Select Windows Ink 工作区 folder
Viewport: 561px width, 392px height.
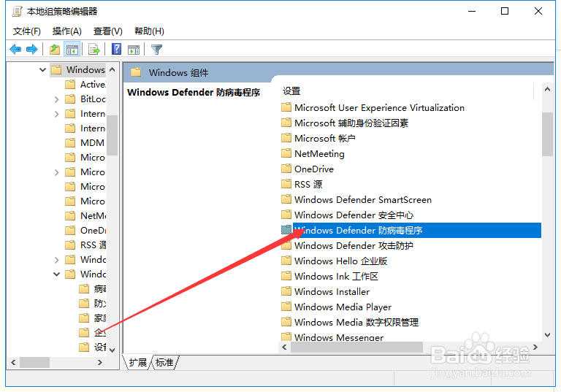pyautogui.click(x=329, y=277)
